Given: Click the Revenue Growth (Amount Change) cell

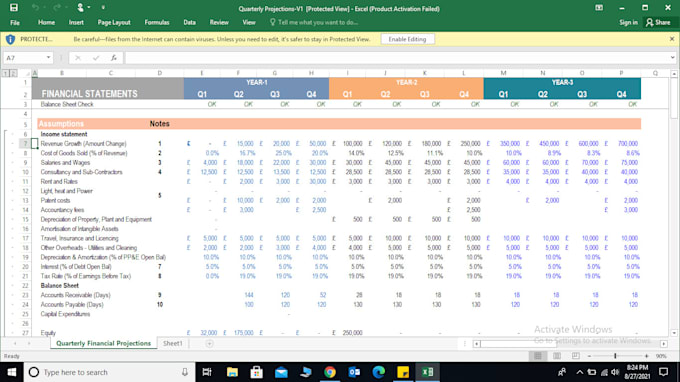Looking at the screenshot, I should 83,144.
